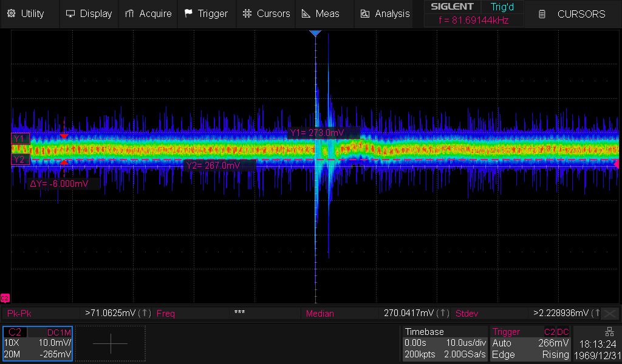Click the trigger level marker on right edge
This screenshot has height=364, width=622.
(617, 164)
